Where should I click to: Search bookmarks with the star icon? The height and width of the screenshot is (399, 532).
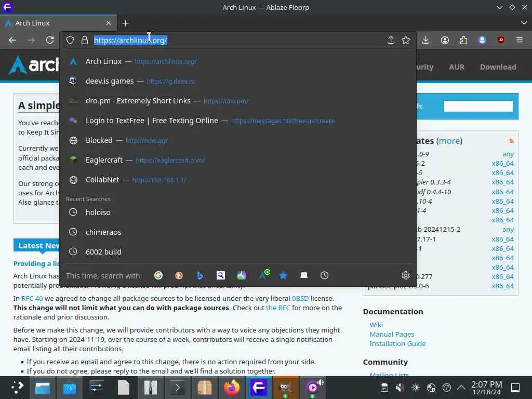click(x=283, y=275)
